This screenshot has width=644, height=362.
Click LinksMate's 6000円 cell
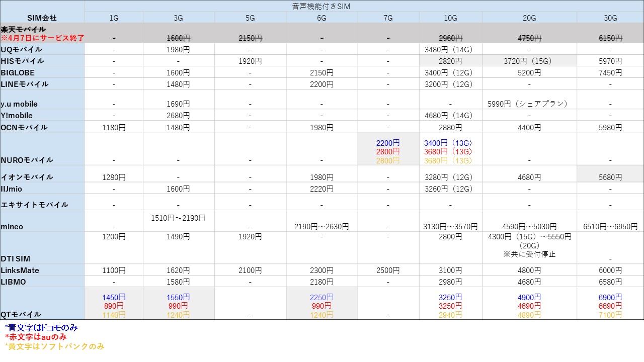click(x=610, y=270)
